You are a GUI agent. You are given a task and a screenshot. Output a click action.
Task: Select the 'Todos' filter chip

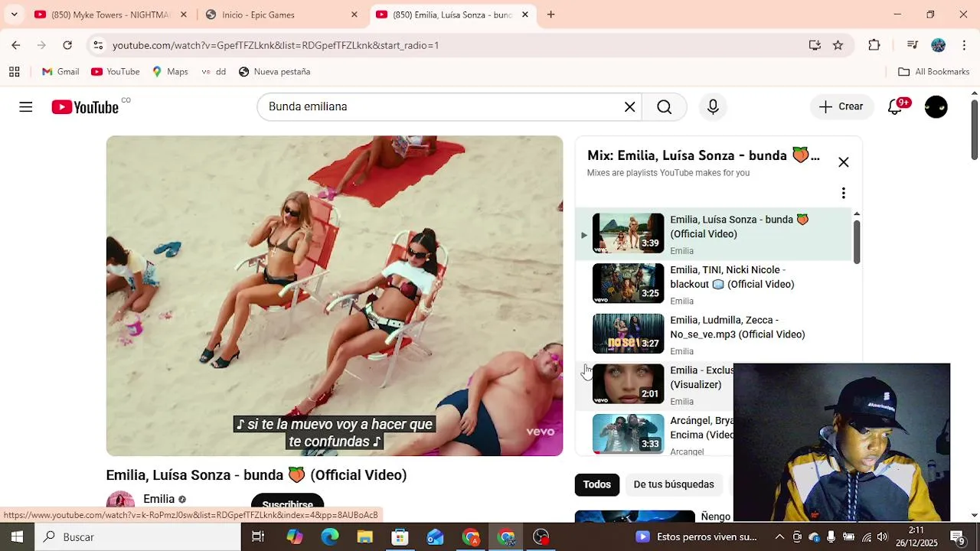tap(597, 484)
